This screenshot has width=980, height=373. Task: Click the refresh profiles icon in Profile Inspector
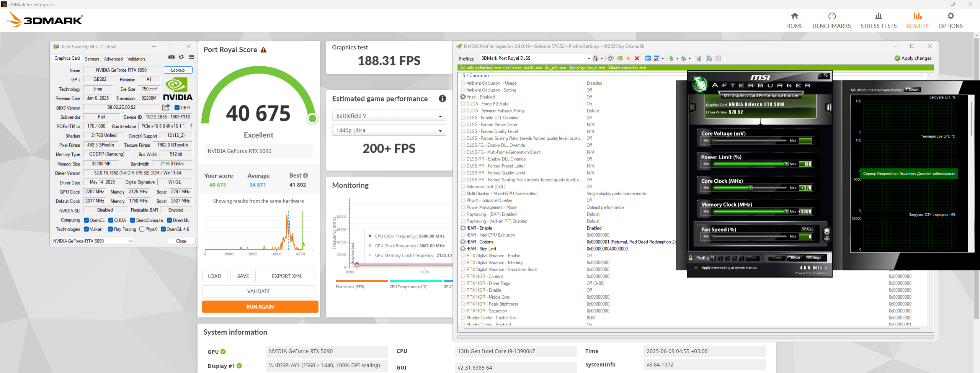click(611, 59)
